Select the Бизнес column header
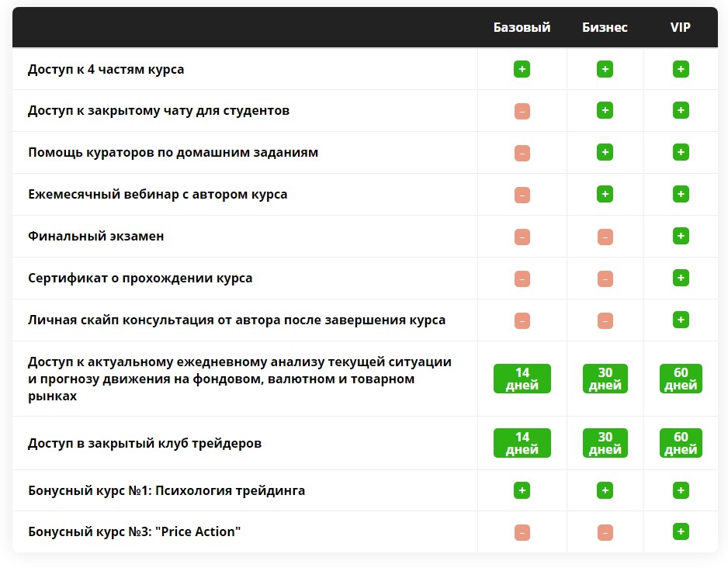The image size is (728, 578). [605, 27]
